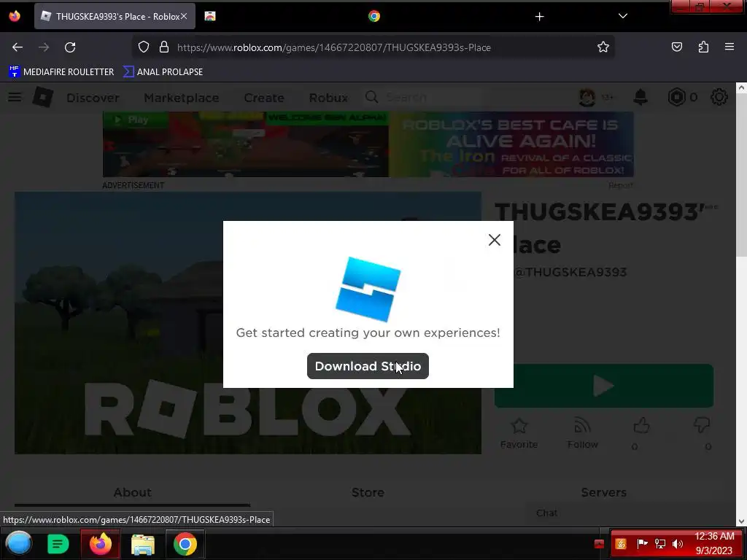Open the notifications bell icon

(x=640, y=97)
